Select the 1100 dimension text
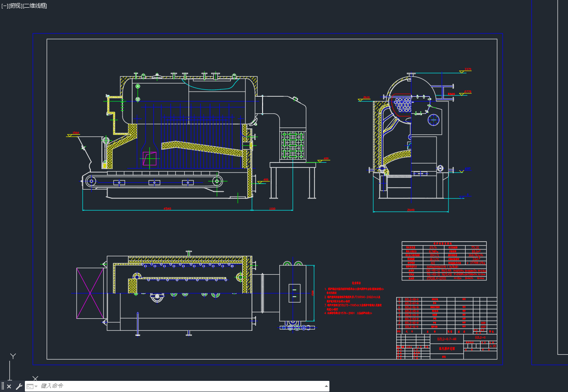 pos(272,209)
